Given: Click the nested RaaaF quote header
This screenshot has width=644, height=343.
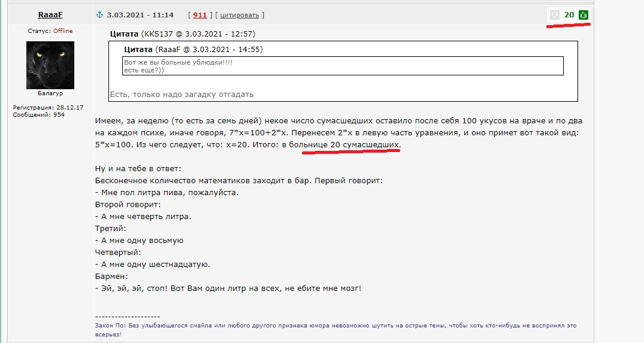Looking at the screenshot, I should click(x=193, y=49).
